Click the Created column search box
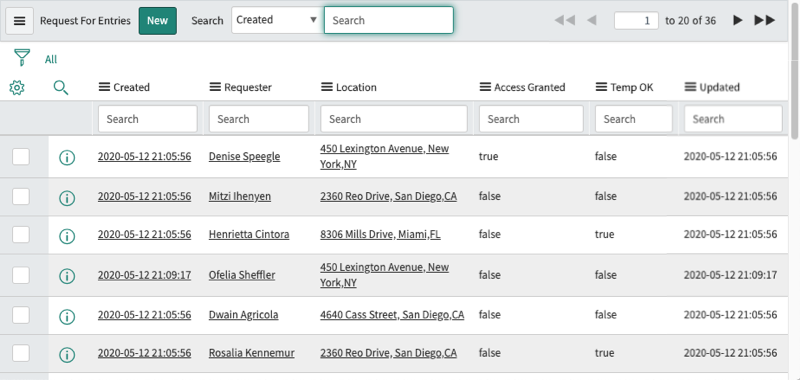This screenshot has width=800, height=380. tap(147, 119)
